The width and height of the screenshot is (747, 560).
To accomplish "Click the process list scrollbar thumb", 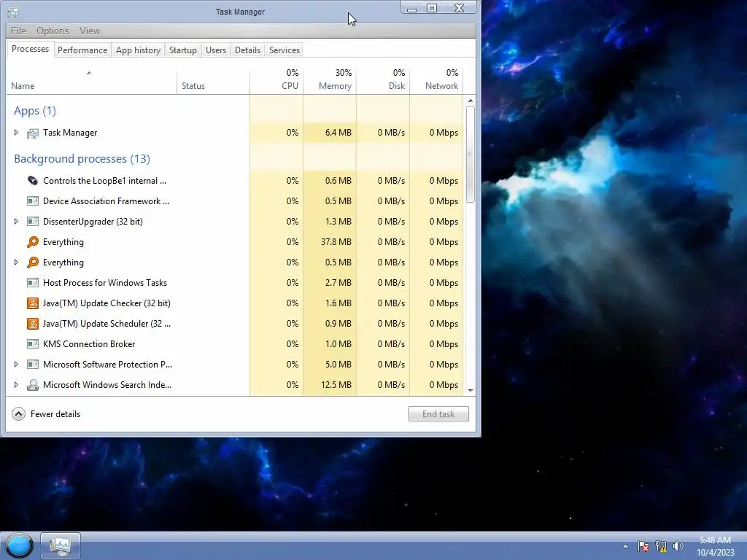I will tap(471, 154).
